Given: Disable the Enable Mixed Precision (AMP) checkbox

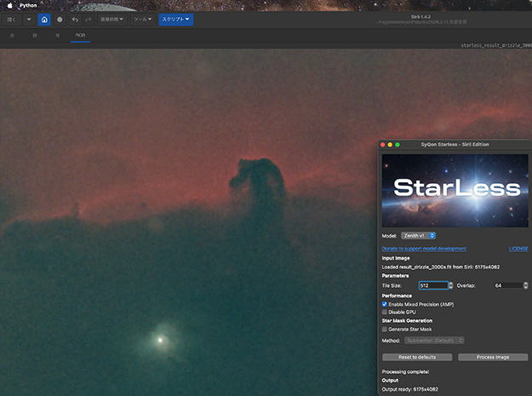Looking at the screenshot, I should coord(385,304).
